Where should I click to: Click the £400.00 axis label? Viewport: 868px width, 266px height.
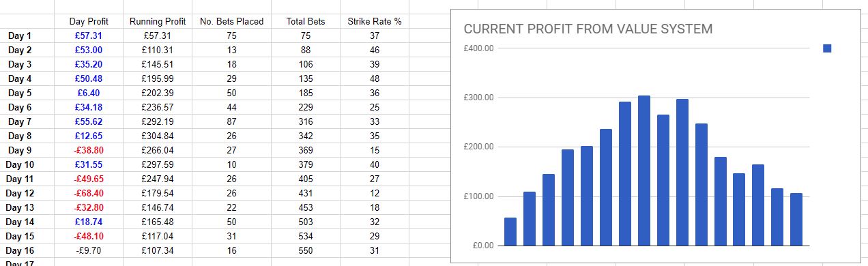point(478,48)
